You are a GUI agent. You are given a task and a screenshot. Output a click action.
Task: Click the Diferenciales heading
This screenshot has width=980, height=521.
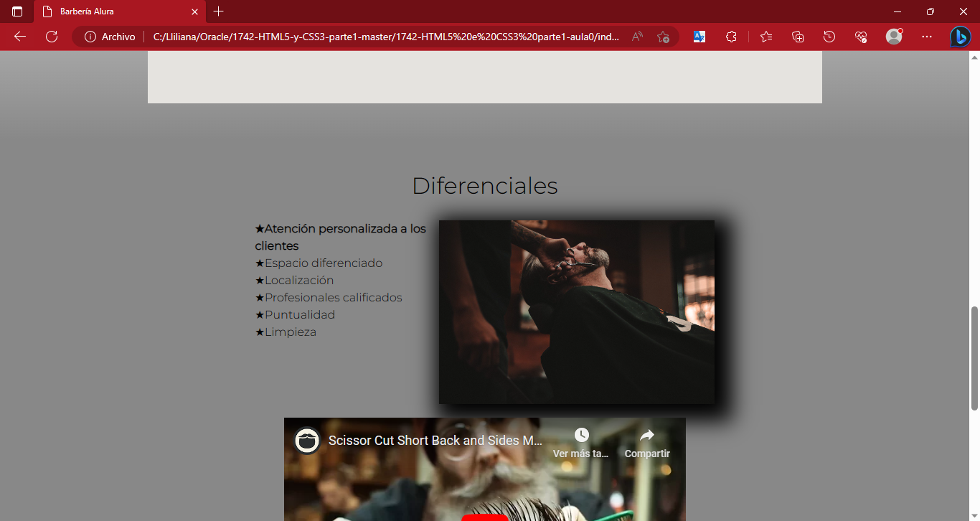[485, 186]
